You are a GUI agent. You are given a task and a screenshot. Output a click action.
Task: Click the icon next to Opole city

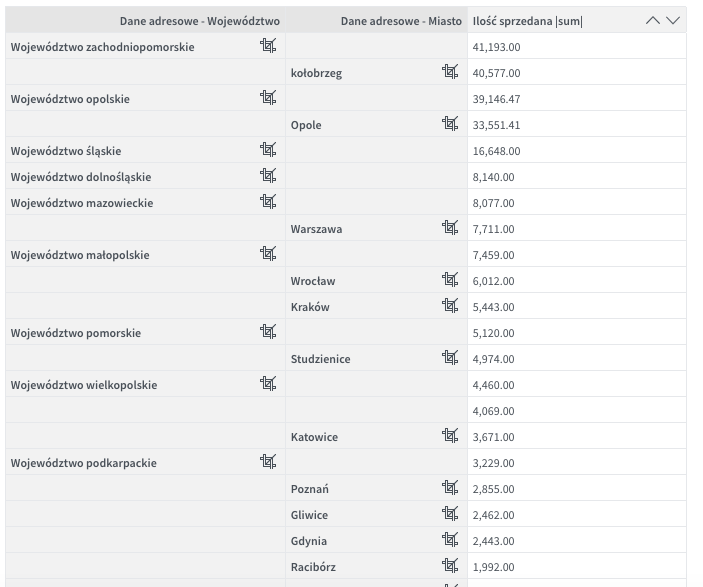point(450,124)
